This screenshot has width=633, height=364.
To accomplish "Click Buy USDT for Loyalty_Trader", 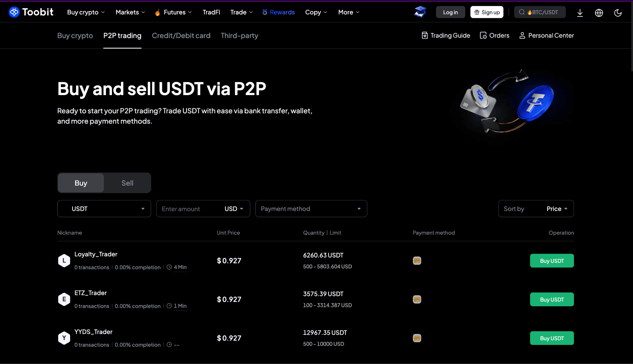I will [552, 261].
